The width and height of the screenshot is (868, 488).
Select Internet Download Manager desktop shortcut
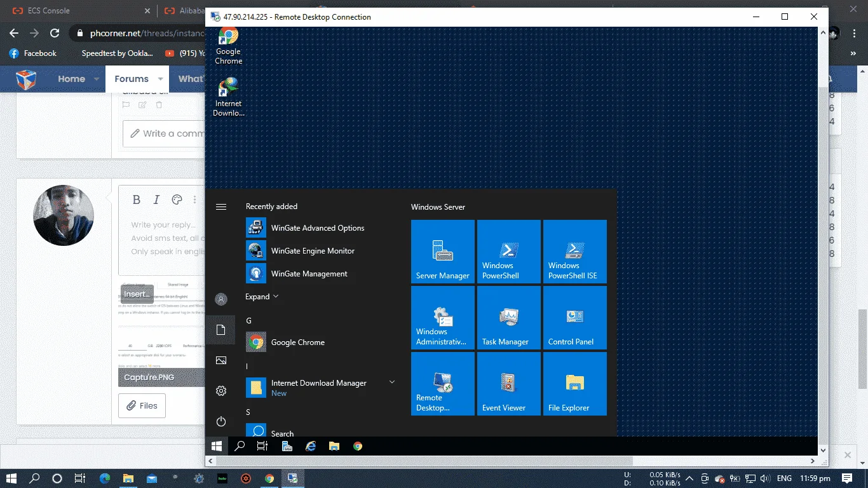pyautogui.click(x=228, y=97)
